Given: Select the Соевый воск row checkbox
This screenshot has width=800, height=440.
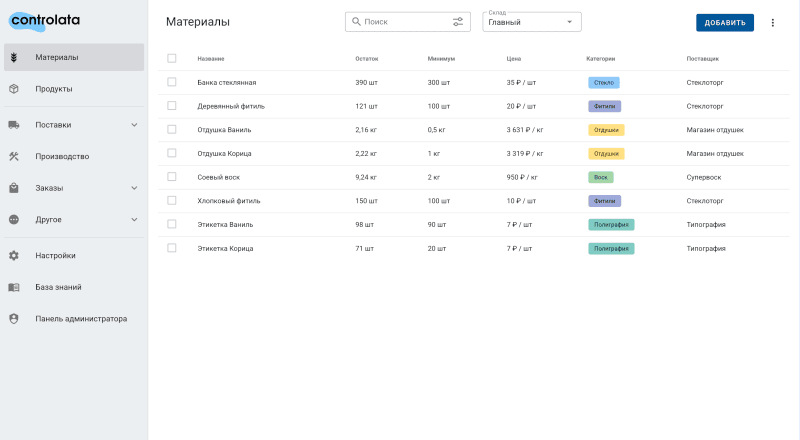Looking at the screenshot, I should coord(172,177).
